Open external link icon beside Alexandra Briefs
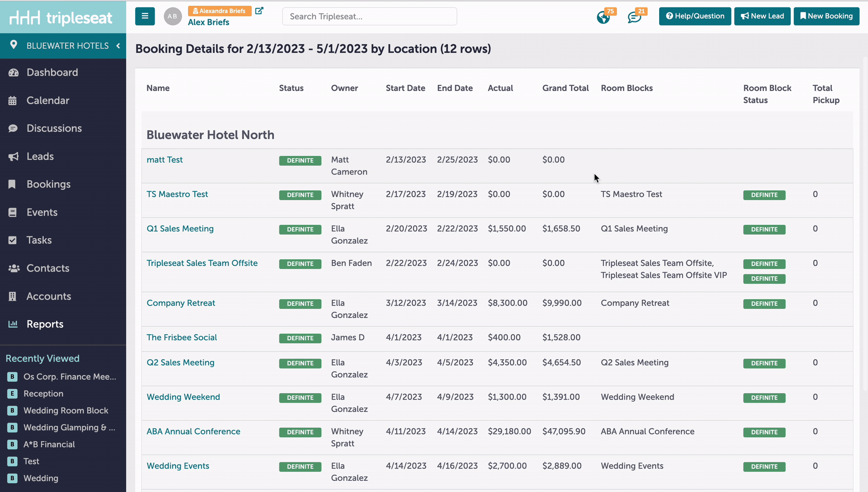The height and width of the screenshot is (492, 868). [x=259, y=11]
